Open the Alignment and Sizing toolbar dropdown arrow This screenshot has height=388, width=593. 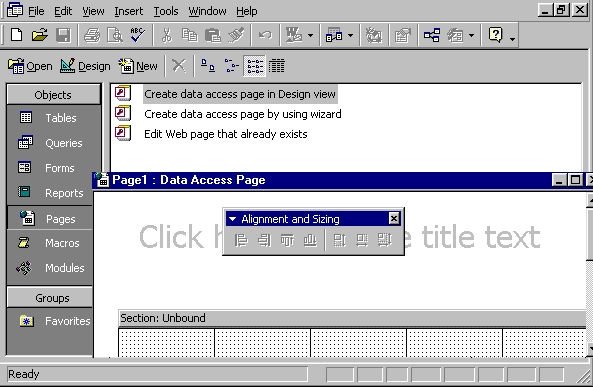233,219
